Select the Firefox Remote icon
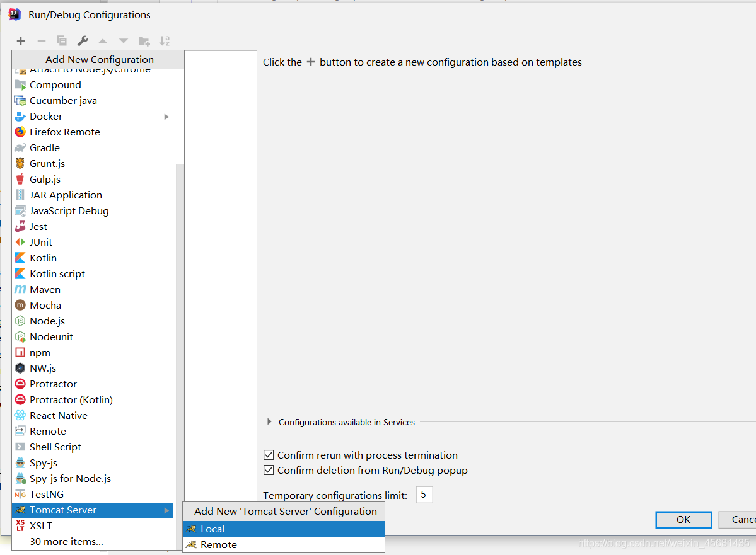The width and height of the screenshot is (756, 555). pos(20,132)
